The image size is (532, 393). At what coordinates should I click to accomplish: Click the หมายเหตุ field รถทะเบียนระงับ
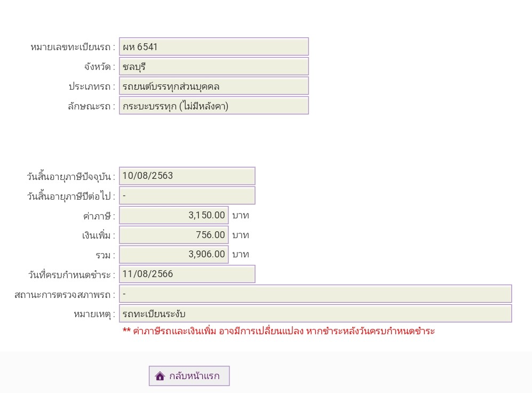pyautogui.click(x=315, y=313)
